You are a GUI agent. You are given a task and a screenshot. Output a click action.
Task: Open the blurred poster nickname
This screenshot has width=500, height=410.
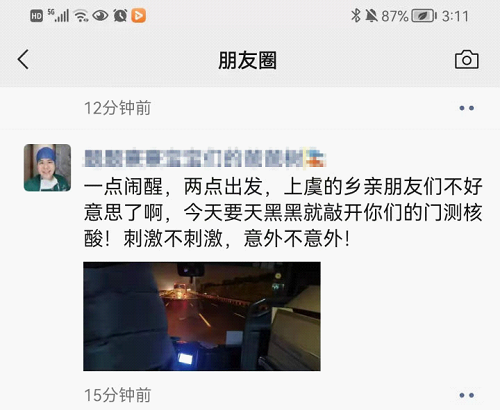pos(205,158)
